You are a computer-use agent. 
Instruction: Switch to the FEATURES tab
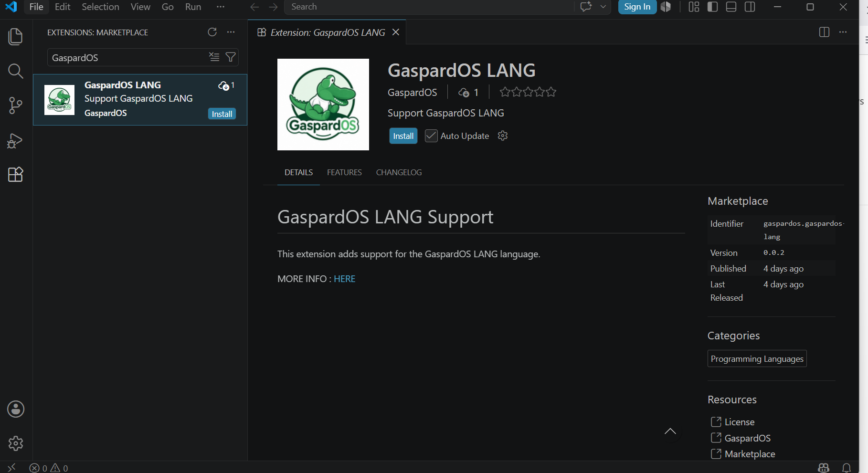[344, 172]
